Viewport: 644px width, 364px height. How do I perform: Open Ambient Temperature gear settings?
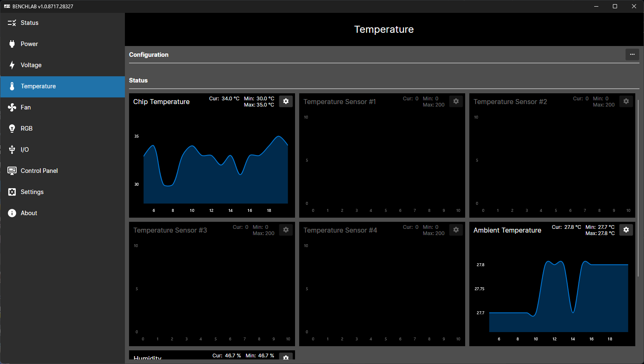[x=626, y=230]
